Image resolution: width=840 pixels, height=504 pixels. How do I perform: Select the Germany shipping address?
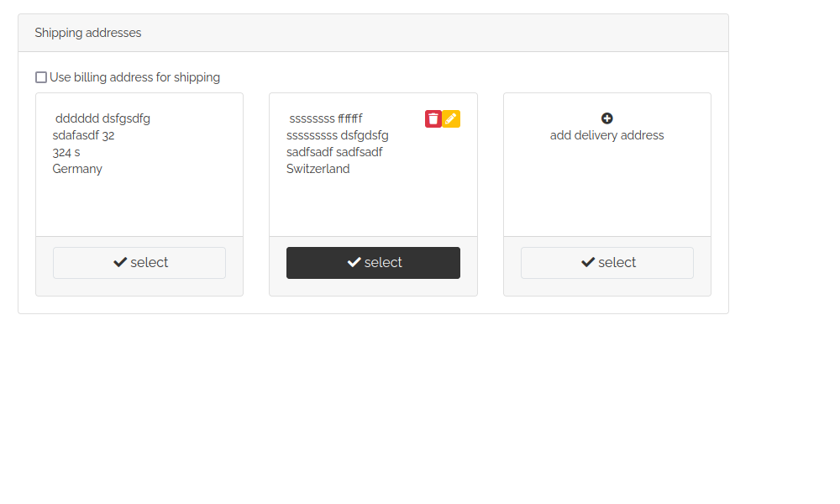point(139,263)
